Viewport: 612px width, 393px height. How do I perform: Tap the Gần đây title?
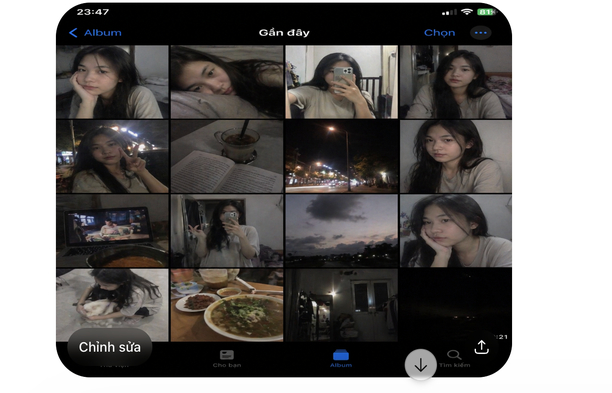click(x=284, y=33)
